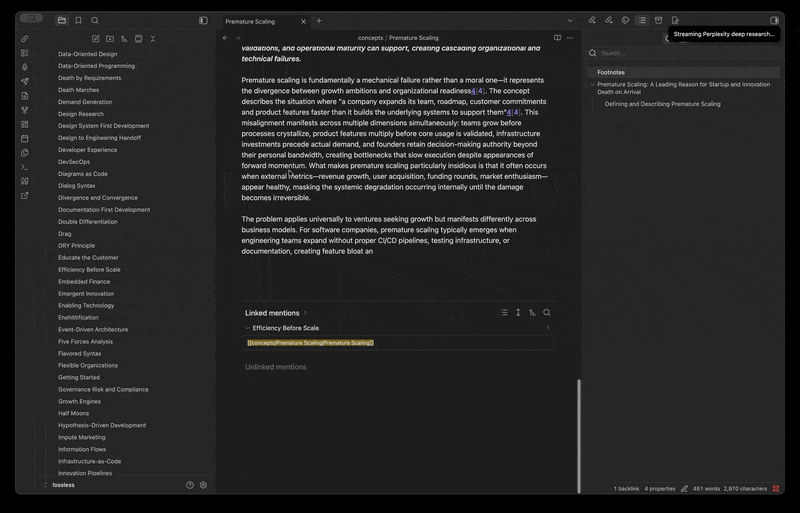Click the red sync-off status icon
This screenshot has width=800, height=513.
point(776,488)
